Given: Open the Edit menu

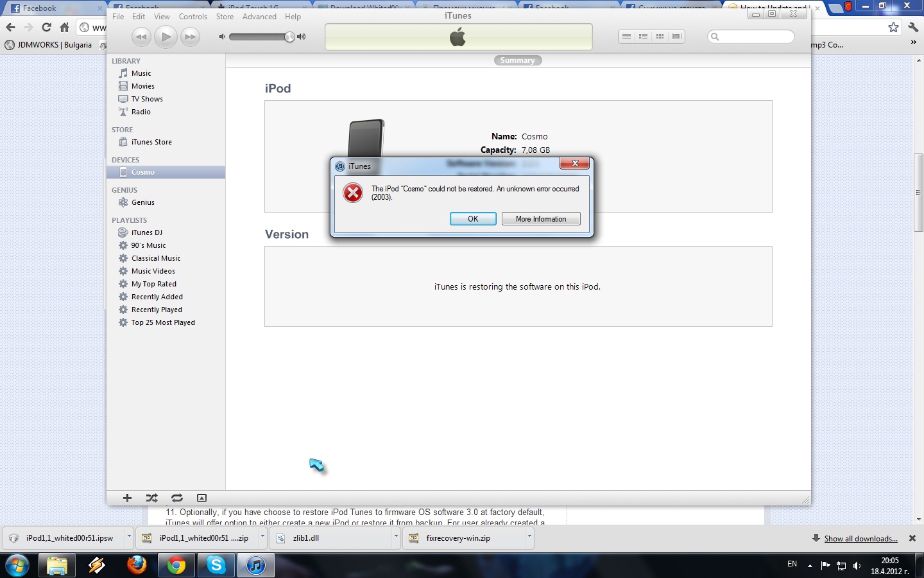Looking at the screenshot, I should point(139,17).
